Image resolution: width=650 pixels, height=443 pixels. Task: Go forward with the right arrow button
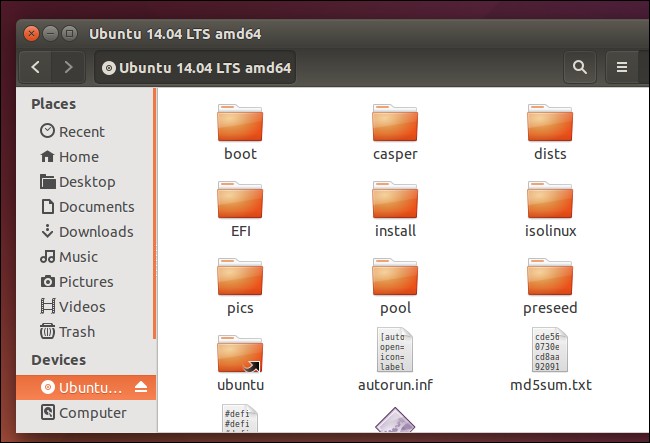point(68,67)
